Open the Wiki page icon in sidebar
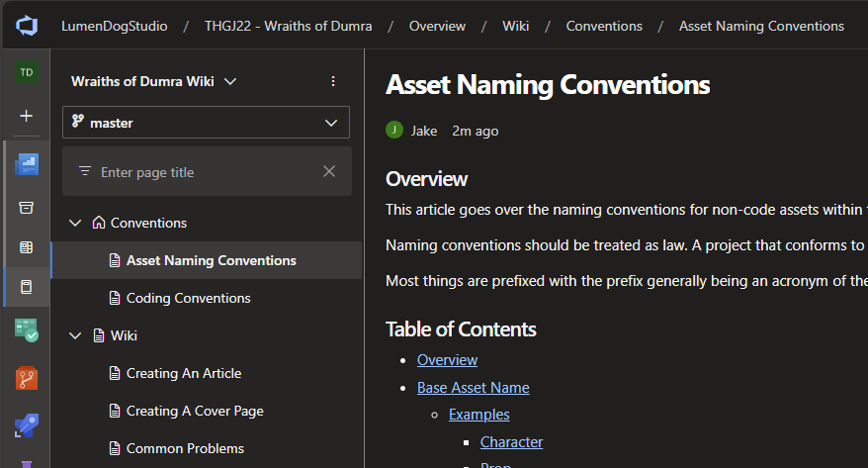This screenshot has width=868, height=468. tap(26, 287)
